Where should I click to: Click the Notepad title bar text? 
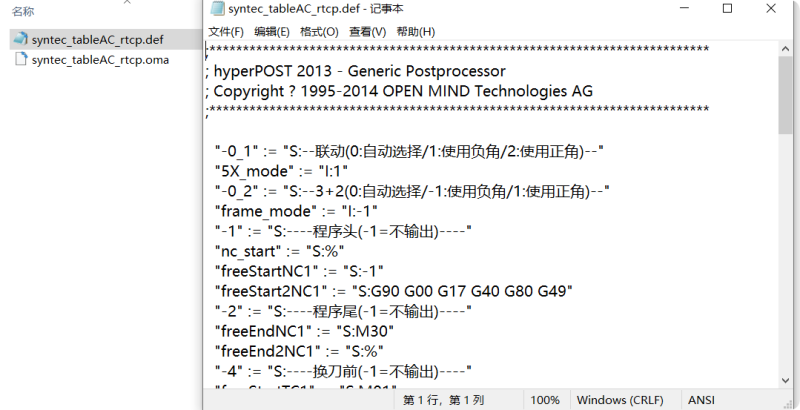(x=315, y=9)
